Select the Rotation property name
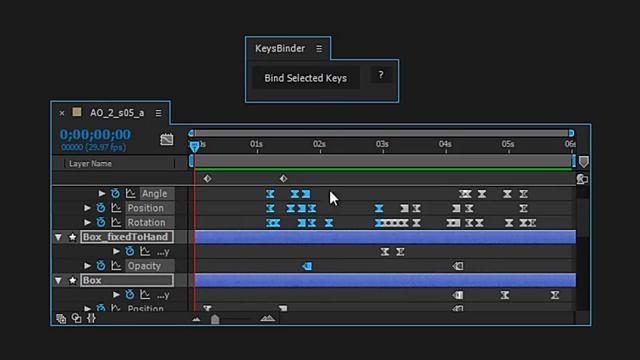Viewport: 640px width, 360px height. tap(147, 222)
